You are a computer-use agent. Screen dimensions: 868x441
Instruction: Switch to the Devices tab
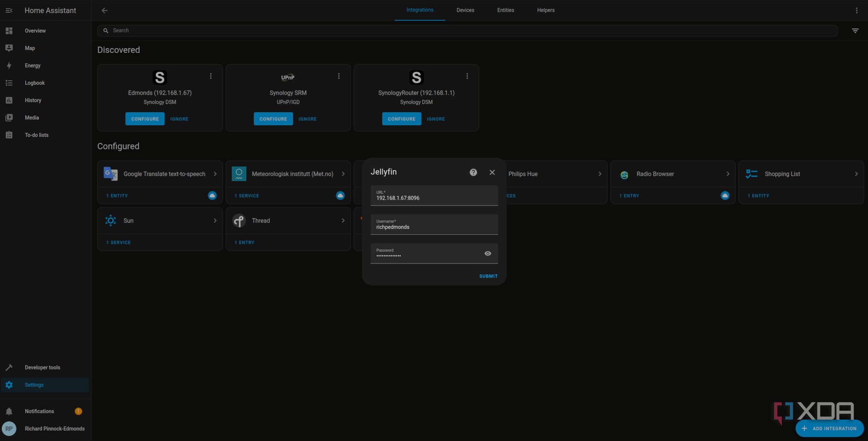pos(465,10)
